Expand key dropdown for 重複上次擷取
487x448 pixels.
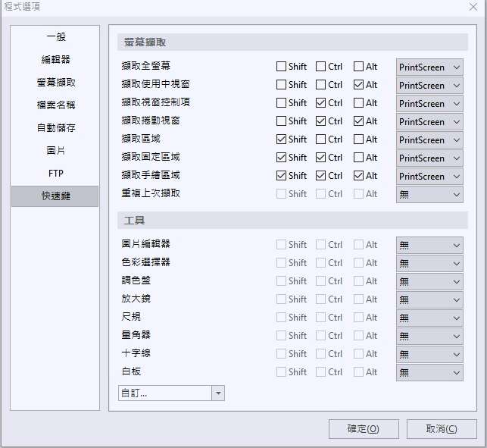point(429,195)
